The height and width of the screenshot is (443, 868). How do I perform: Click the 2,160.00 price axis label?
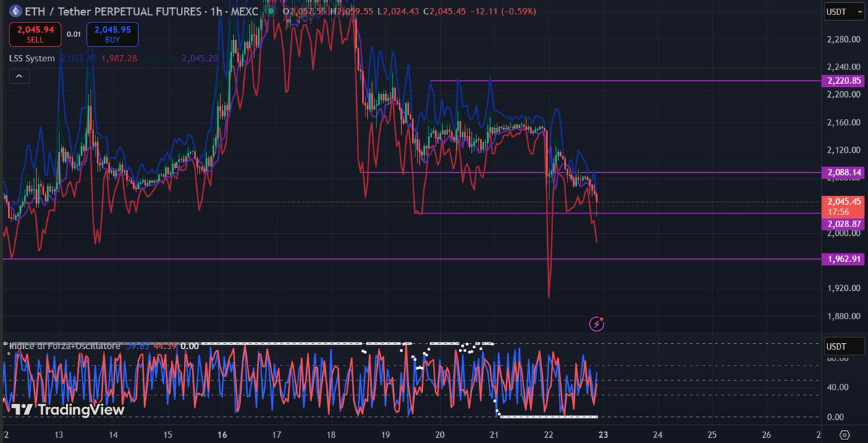[843, 122]
